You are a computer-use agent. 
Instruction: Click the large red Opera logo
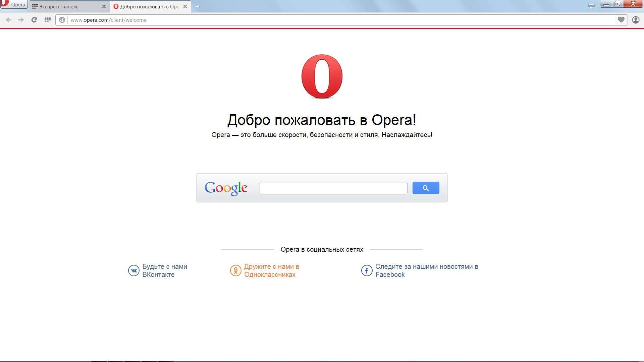click(x=322, y=76)
